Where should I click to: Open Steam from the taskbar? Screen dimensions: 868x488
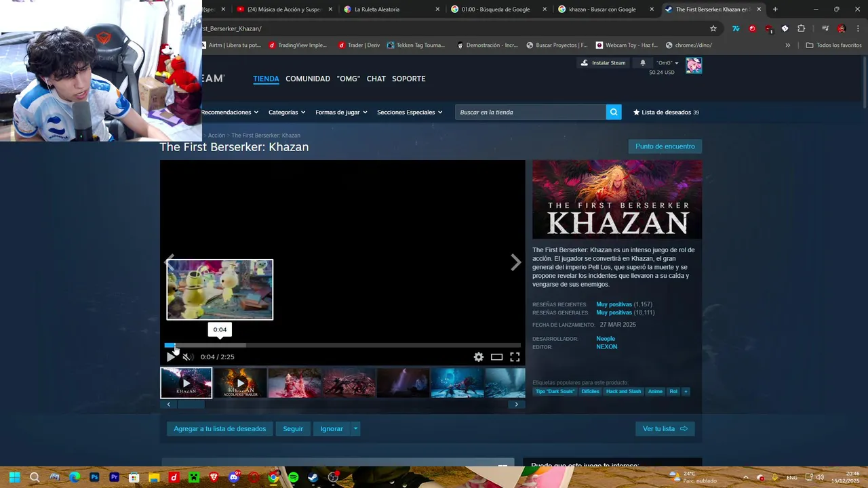pyautogui.click(x=313, y=477)
